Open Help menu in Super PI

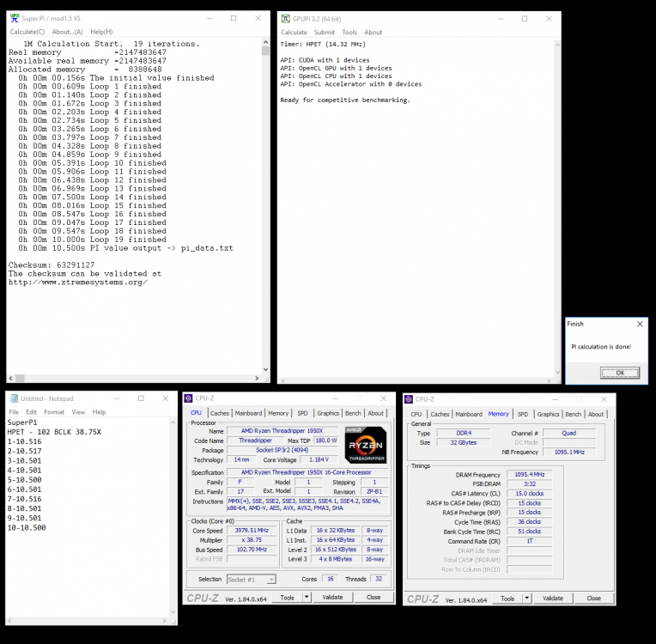tap(101, 32)
